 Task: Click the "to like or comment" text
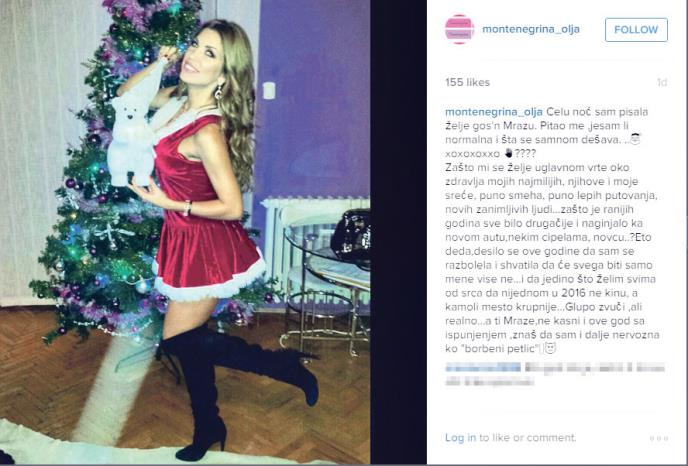527,437
